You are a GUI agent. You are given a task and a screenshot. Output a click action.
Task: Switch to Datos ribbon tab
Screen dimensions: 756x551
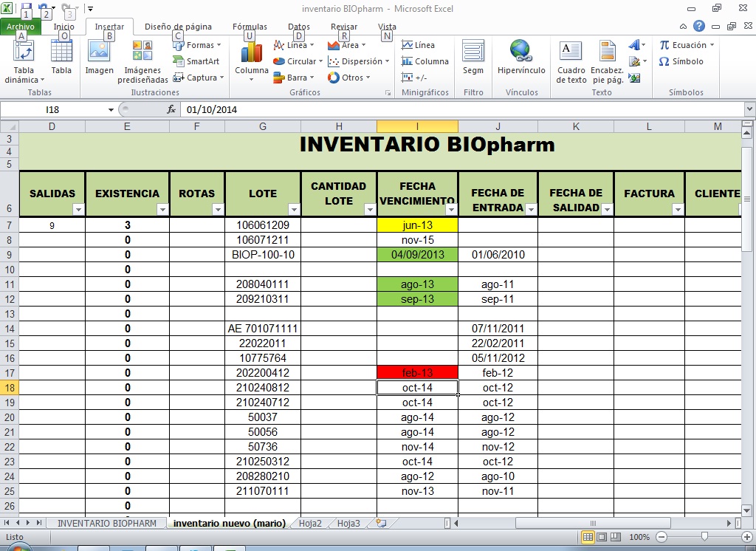pyautogui.click(x=299, y=27)
